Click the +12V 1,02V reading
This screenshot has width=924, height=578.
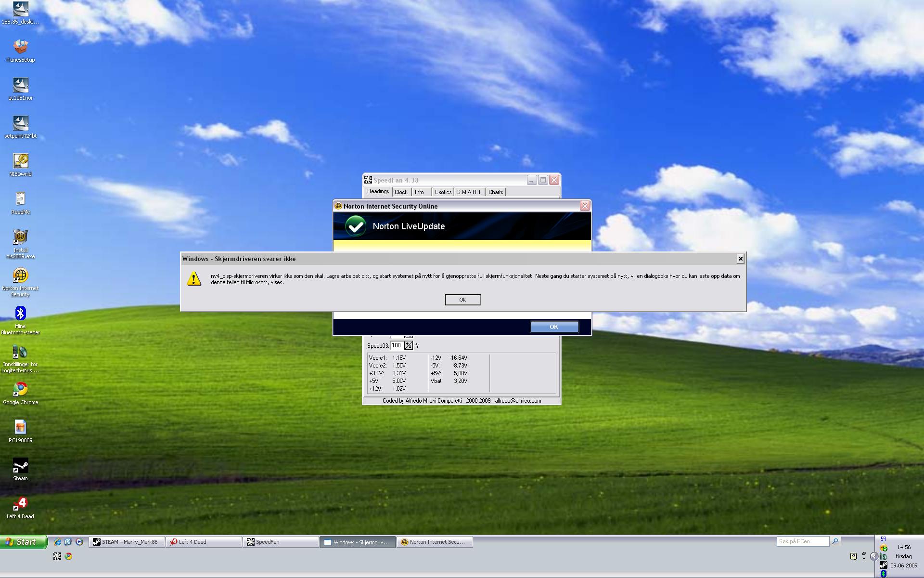pyautogui.click(x=387, y=389)
